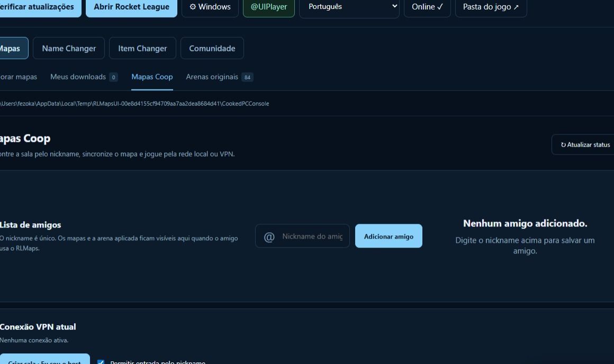Select the Comunidade tab

coord(212,48)
